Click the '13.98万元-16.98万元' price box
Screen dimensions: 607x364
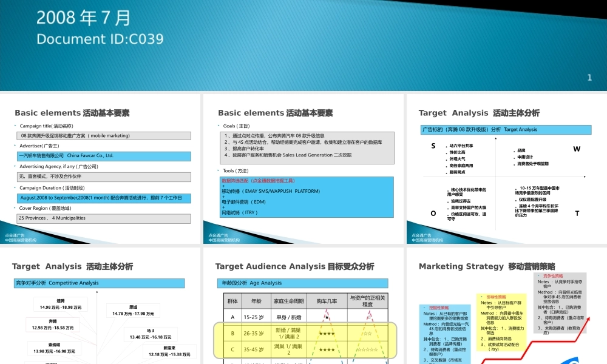point(55,348)
